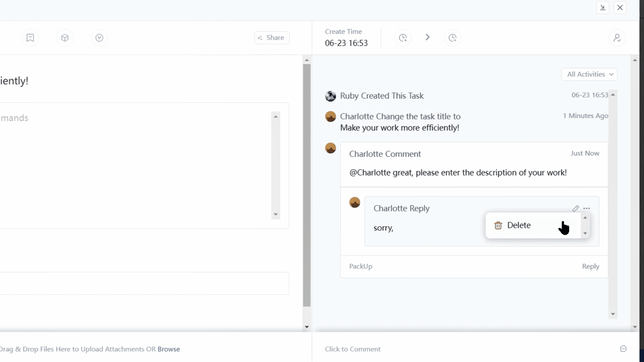Click the left panel vertical scrollbar thumb
Image resolution: width=644 pixels, height=362 pixels.
tap(307, 184)
